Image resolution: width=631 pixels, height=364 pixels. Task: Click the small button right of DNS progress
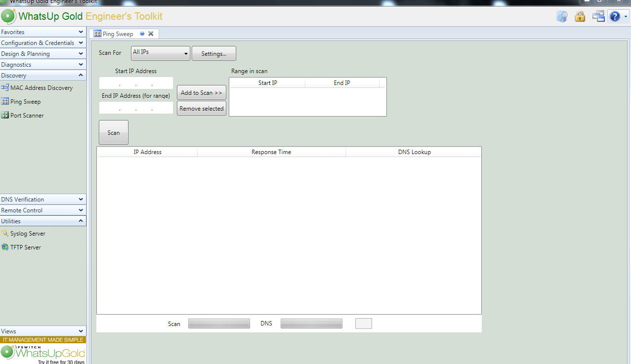click(x=364, y=324)
